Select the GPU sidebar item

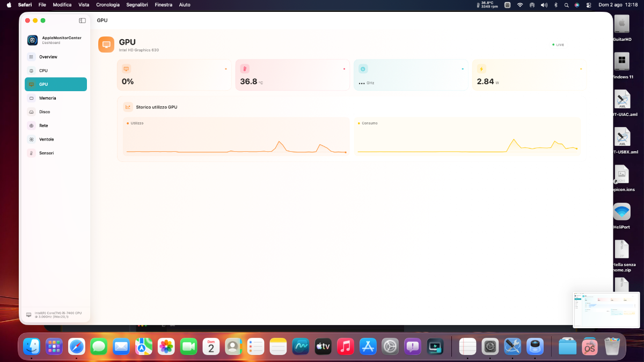click(56, 84)
